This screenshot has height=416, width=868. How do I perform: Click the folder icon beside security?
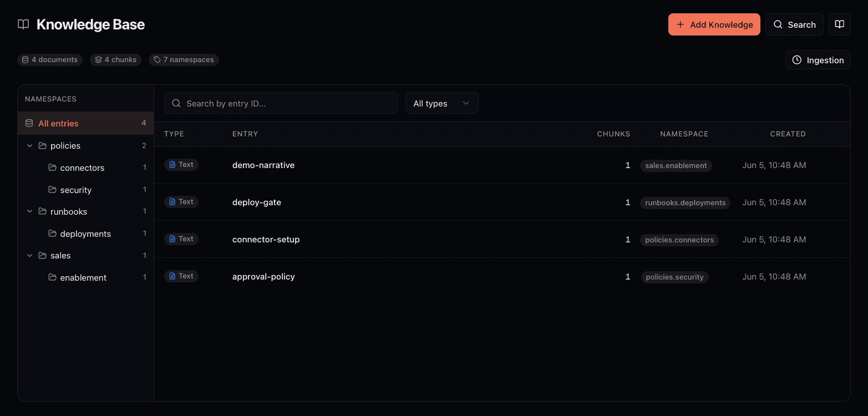[x=53, y=190]
